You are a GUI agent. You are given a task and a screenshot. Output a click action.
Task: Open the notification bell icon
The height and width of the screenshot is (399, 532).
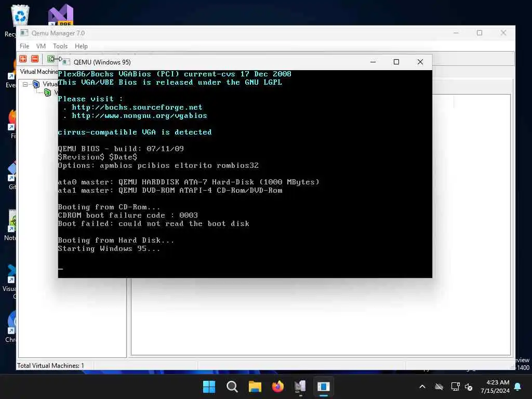(x=518, y=387)
